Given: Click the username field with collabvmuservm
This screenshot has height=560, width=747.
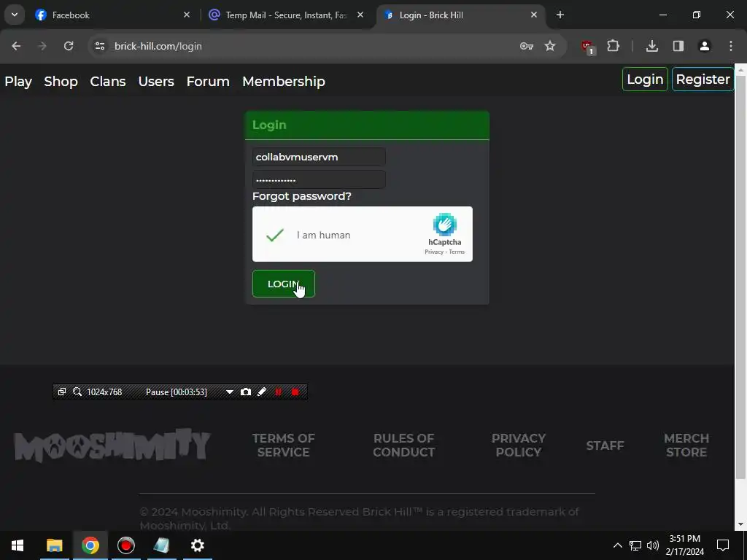Looking at the screenshot, I should pyautogui.click(x=319, y=157).
